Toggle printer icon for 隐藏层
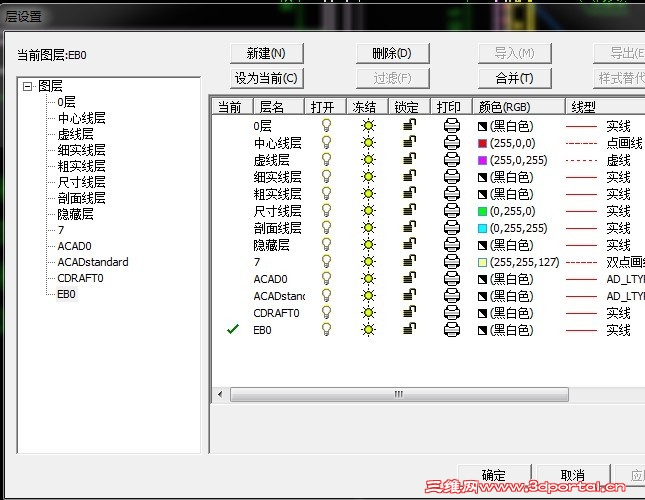Viewport: 645px width, 500px height. 452,245
